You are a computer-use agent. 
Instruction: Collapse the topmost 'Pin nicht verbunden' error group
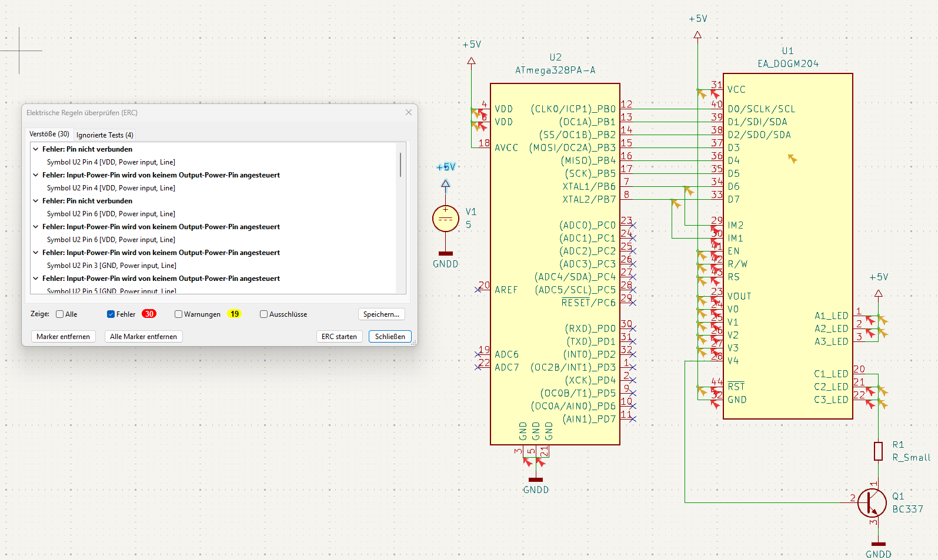(x=36, y=149)
